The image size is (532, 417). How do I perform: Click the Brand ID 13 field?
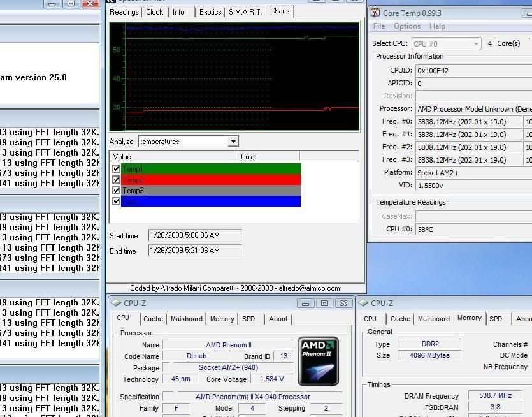(284, 356)
